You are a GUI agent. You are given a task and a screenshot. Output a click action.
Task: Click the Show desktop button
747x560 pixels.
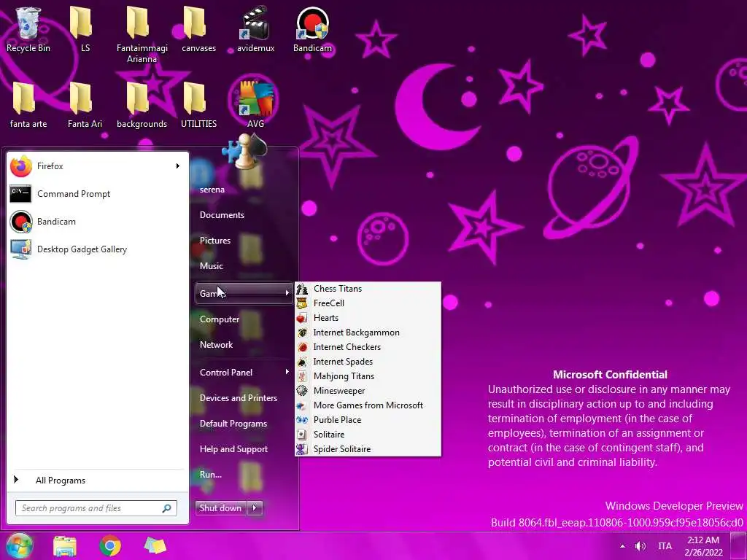pyautogui.click(x=738, y=546)
